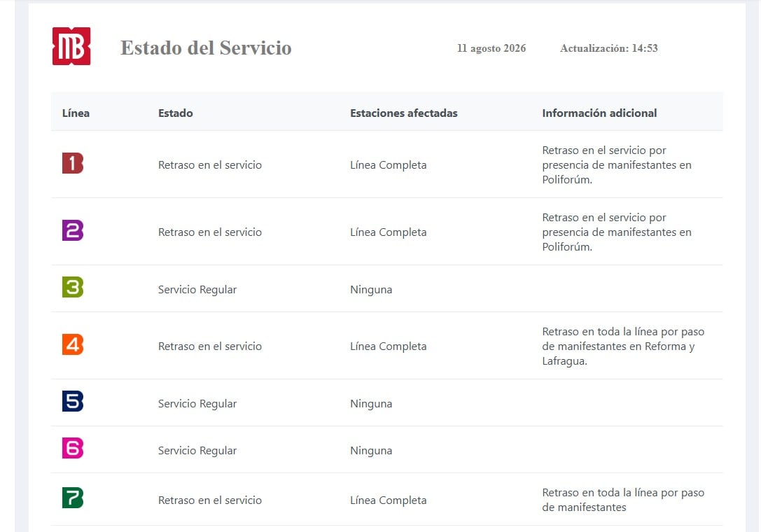Image resolution: width=761 pixels, height=532 pixels.
Task: Click the Actualización: 14:53 timestamp
Action: (609, 48)
